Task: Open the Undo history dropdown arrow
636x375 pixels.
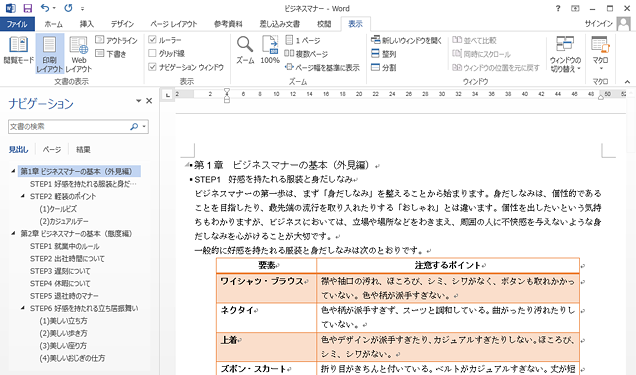Action: click(54, 8)
